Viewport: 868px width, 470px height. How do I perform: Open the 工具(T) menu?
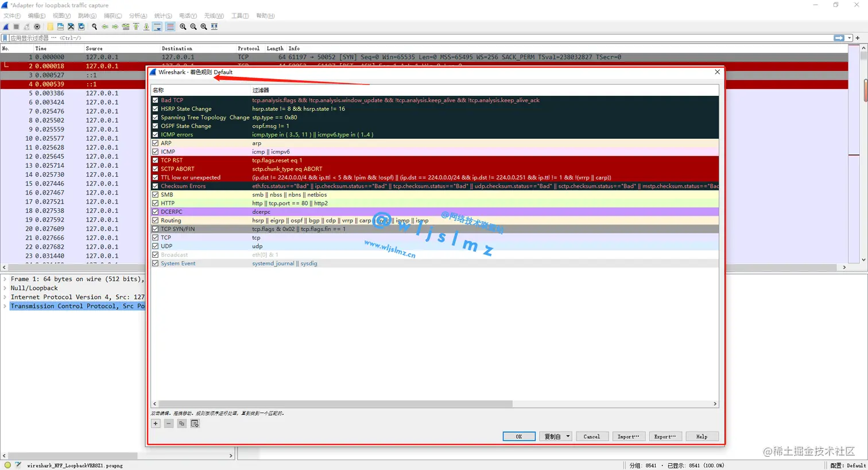click(x=240, y=15)
